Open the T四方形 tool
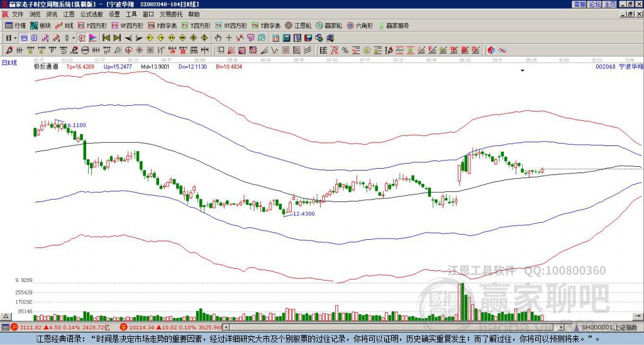The image size is (644, 345). pos(196,25)
